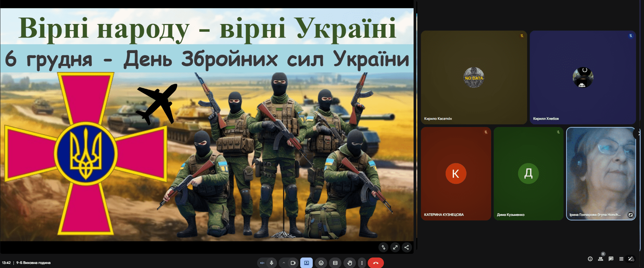Expand camera and audio settings chevron
The image size is (644, 268).
coord(284,263)
